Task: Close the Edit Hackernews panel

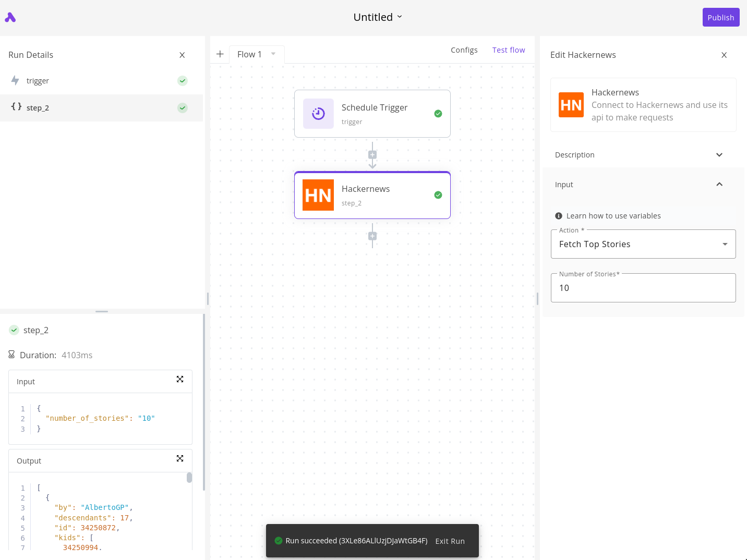Action: [724, 55]
